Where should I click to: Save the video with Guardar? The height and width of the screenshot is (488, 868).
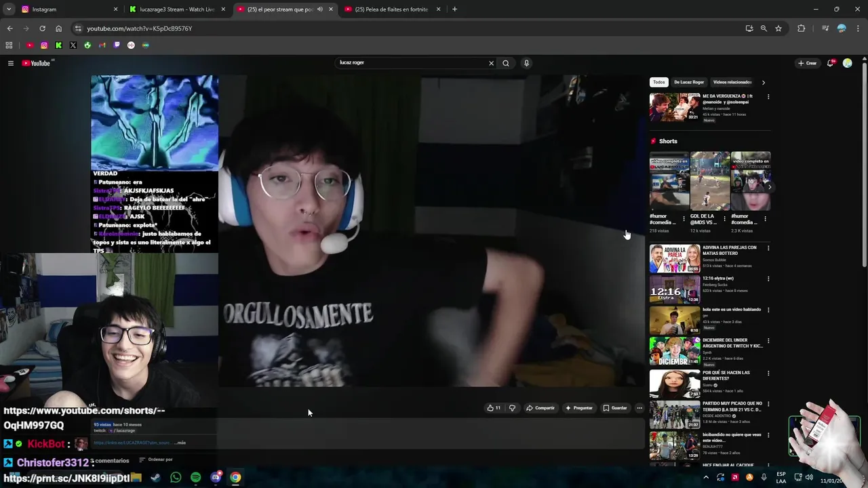pos(615,408)
